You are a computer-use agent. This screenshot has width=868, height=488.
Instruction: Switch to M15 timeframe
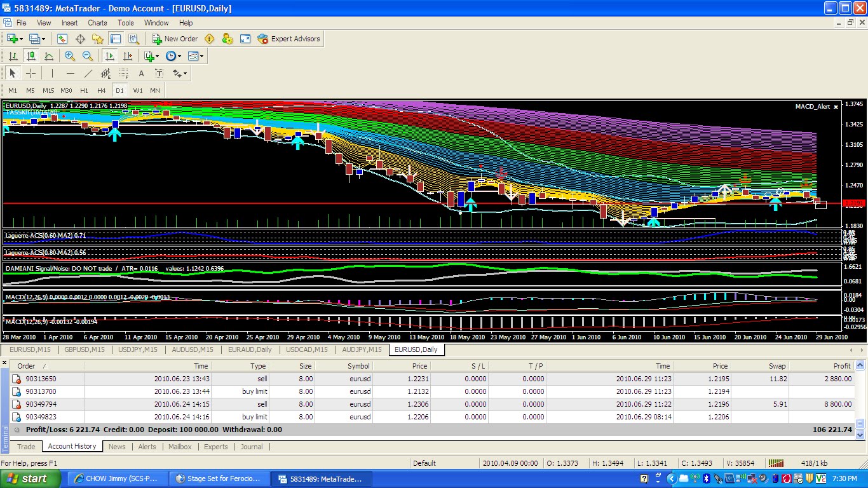[x=48, y=90]
